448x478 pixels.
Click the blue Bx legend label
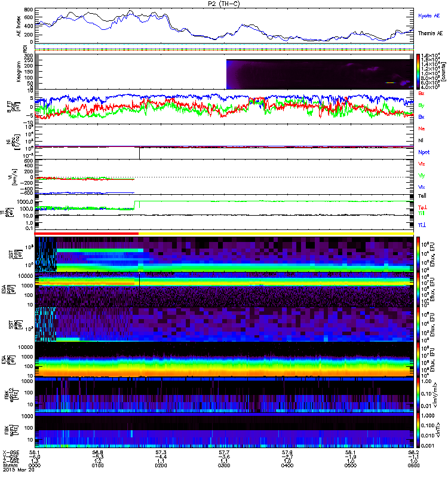click(421, 117)
